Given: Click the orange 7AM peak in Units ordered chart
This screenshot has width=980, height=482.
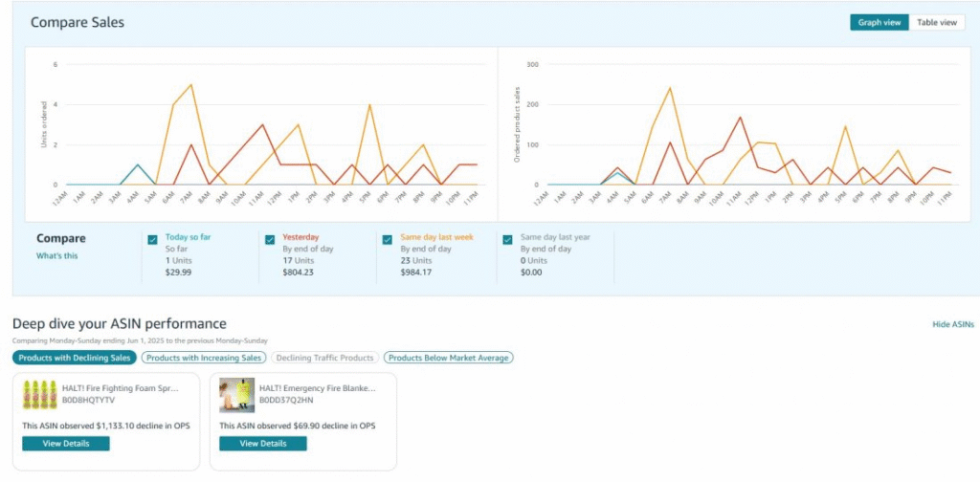Looking at the screenshot, I should (x=191, y=85).
